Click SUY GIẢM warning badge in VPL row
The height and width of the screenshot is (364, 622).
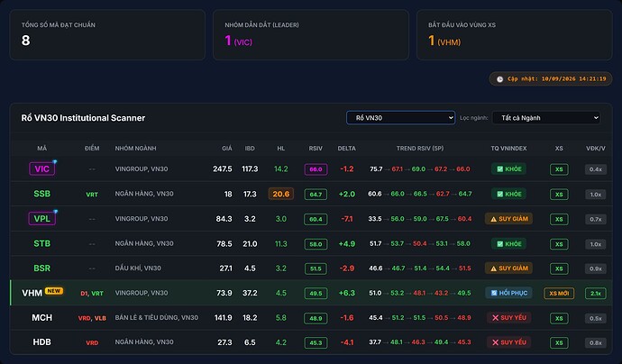pyautogui.click(x=509, y=218)
